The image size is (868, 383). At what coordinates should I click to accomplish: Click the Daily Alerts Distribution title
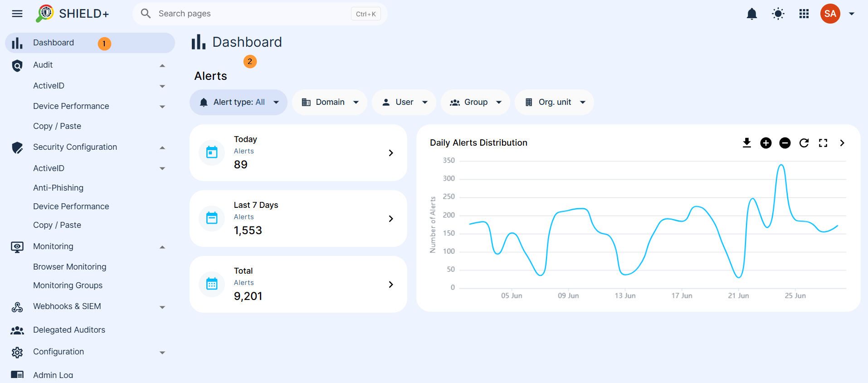click(x=478, y=143)
